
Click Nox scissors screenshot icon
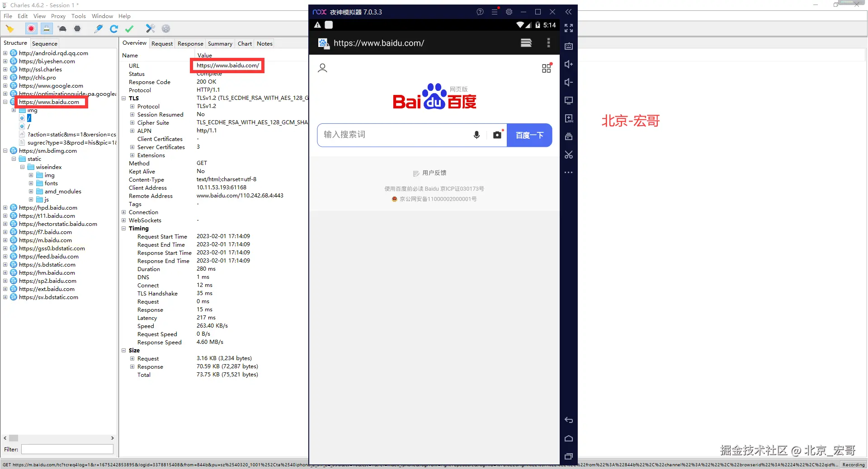569,155
